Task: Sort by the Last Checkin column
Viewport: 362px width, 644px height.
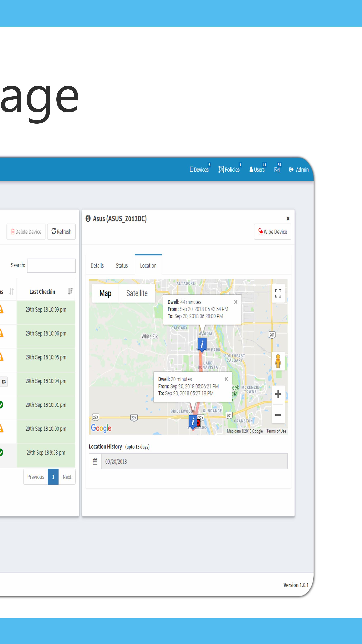Action: pos(46,292)
